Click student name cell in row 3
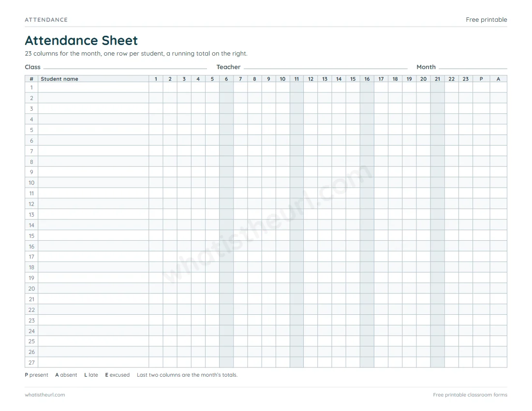 (93, 108)
